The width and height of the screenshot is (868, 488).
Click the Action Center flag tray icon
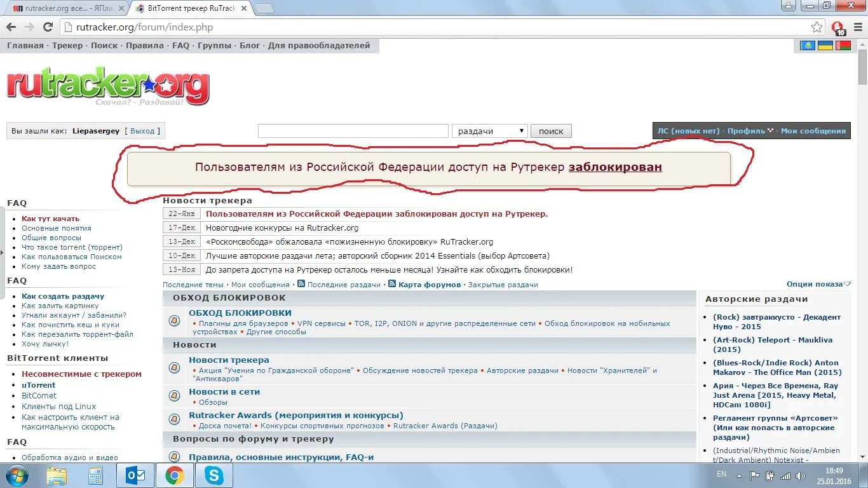(x=755, y=475)
